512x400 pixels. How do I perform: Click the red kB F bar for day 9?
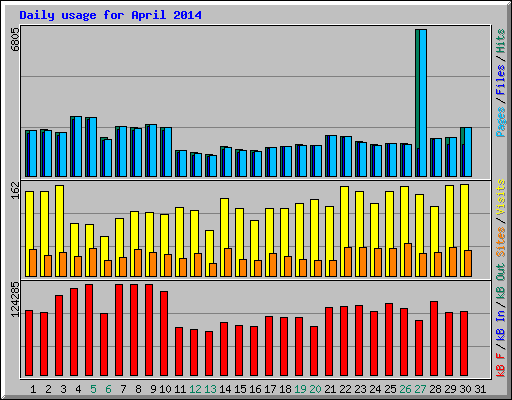pos(149,330)
